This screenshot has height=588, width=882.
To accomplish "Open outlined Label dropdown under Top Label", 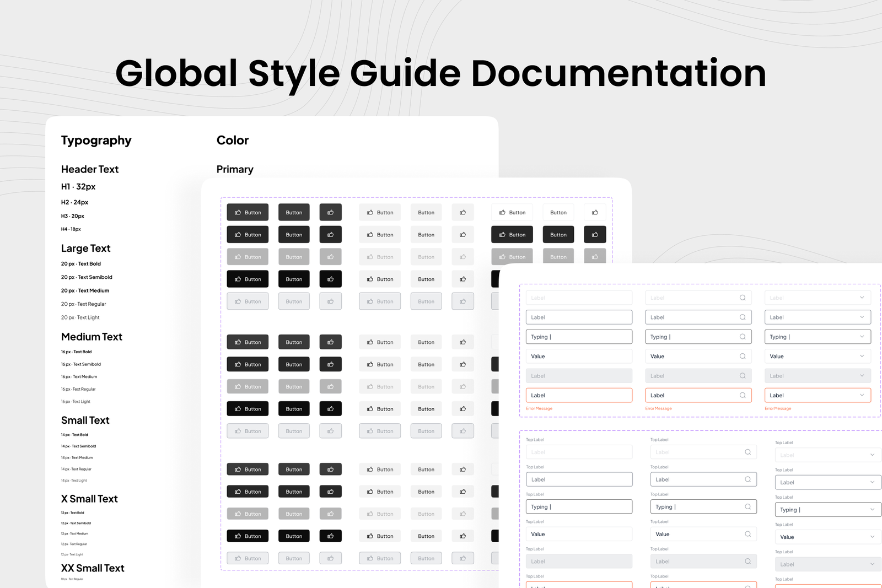I will pos(828,482).
